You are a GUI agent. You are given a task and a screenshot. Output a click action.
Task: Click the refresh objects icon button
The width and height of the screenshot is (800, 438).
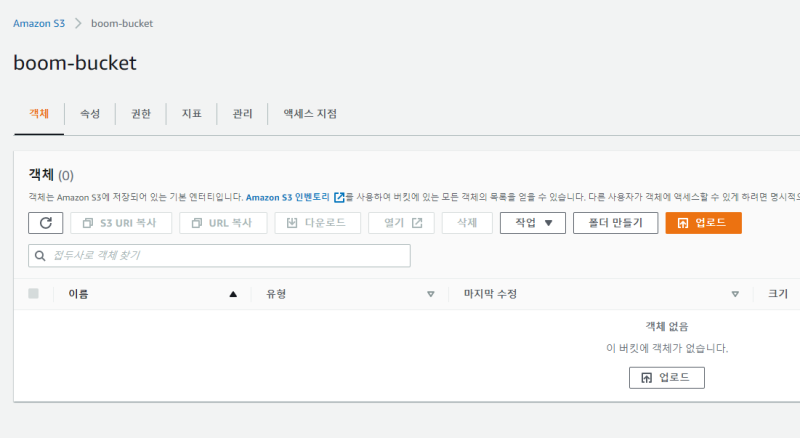[45, 223]
